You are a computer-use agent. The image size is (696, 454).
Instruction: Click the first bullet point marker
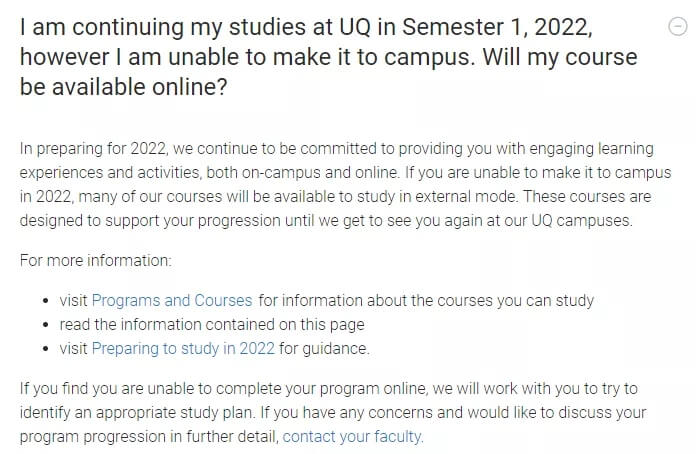(46, 301)
